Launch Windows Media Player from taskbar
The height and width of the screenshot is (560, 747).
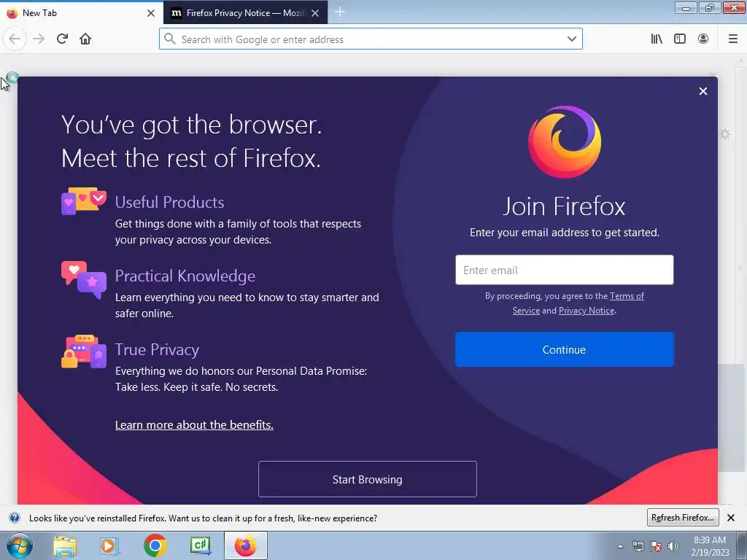pyautogui.click(x=109, y=545)
